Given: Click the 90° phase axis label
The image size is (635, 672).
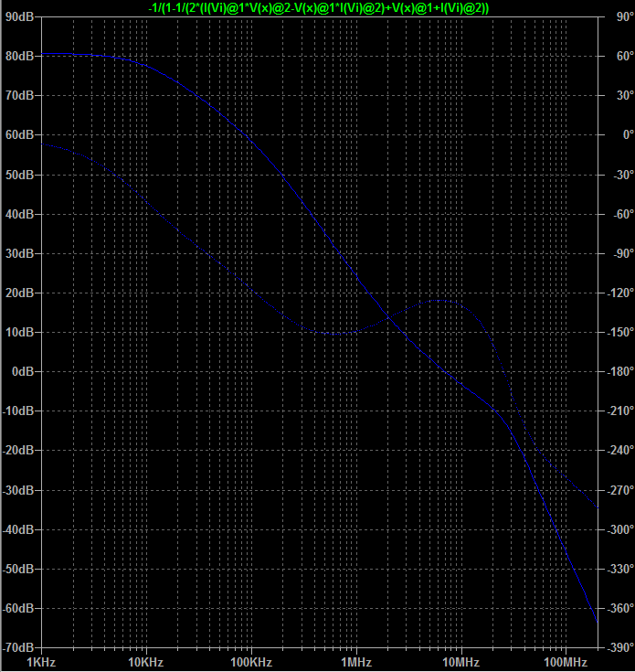Looking at the screenshot, I should point(625,16).
